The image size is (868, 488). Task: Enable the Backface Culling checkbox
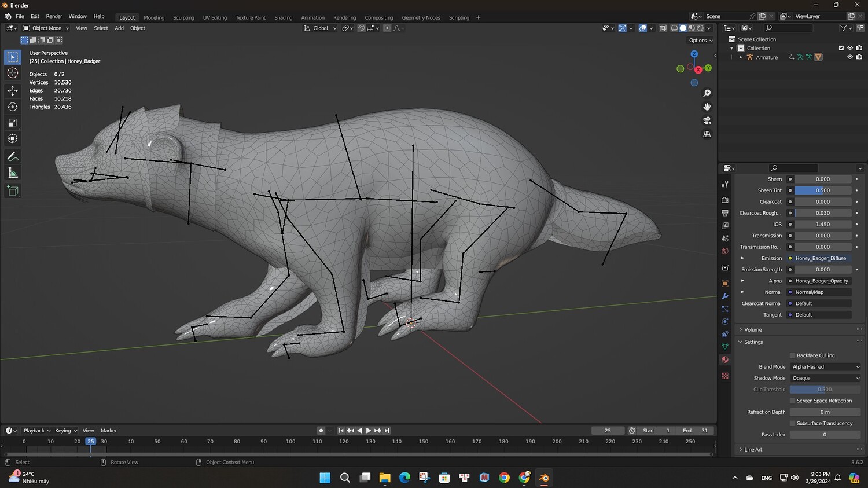point(792,355)
